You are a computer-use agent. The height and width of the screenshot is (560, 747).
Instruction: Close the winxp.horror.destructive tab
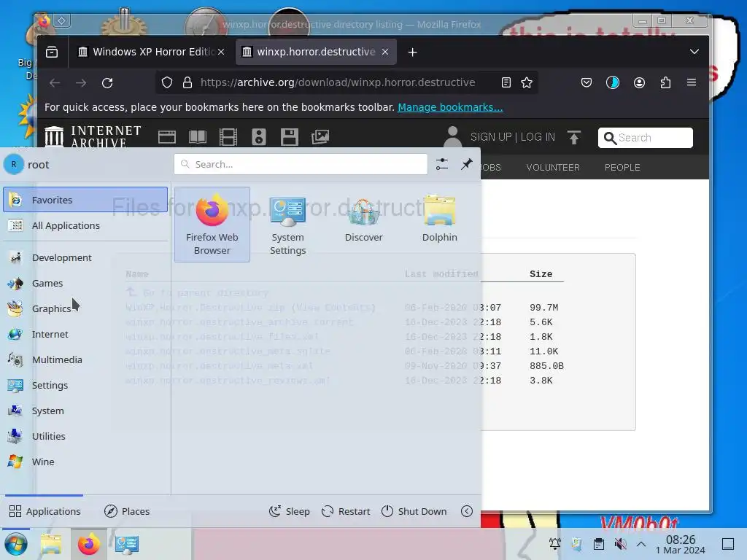click(385, 52)
